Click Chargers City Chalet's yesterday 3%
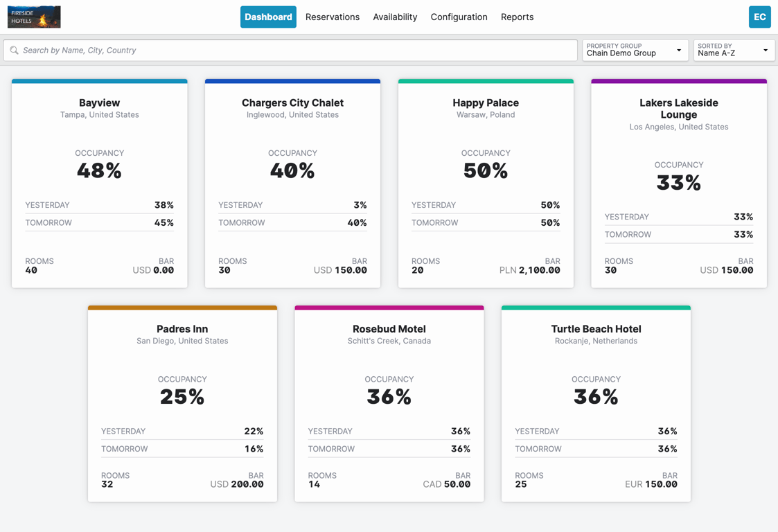Viewport: 778px width, 532px height. coord(360,205)
